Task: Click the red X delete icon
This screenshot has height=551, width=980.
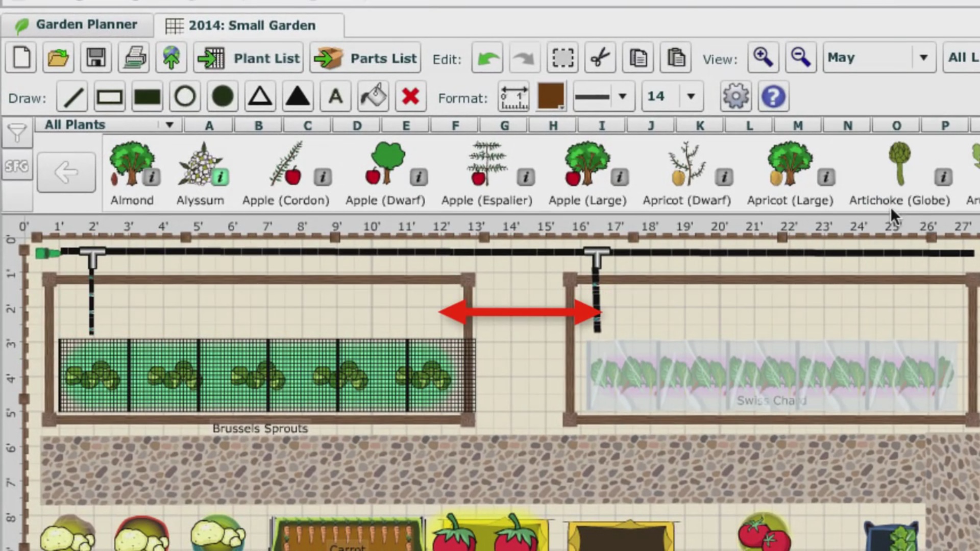Action: click(410, 97)
